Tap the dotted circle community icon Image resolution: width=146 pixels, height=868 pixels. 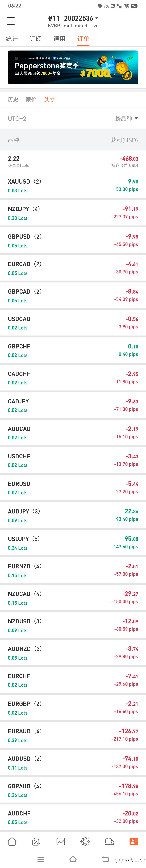(85, 841)
